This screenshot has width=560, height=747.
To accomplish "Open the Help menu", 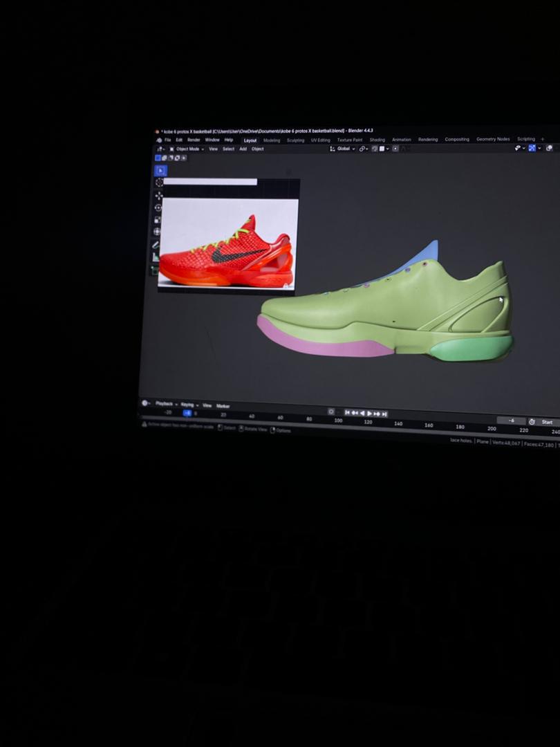I will coord(229,140).
